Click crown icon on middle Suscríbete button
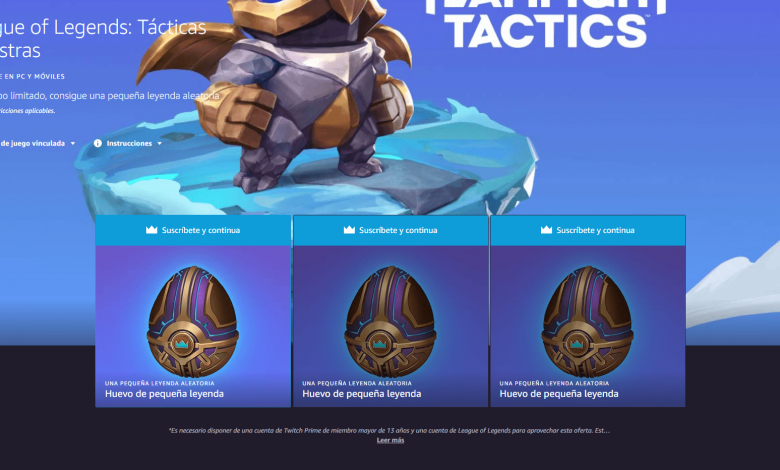 point(349,230)
